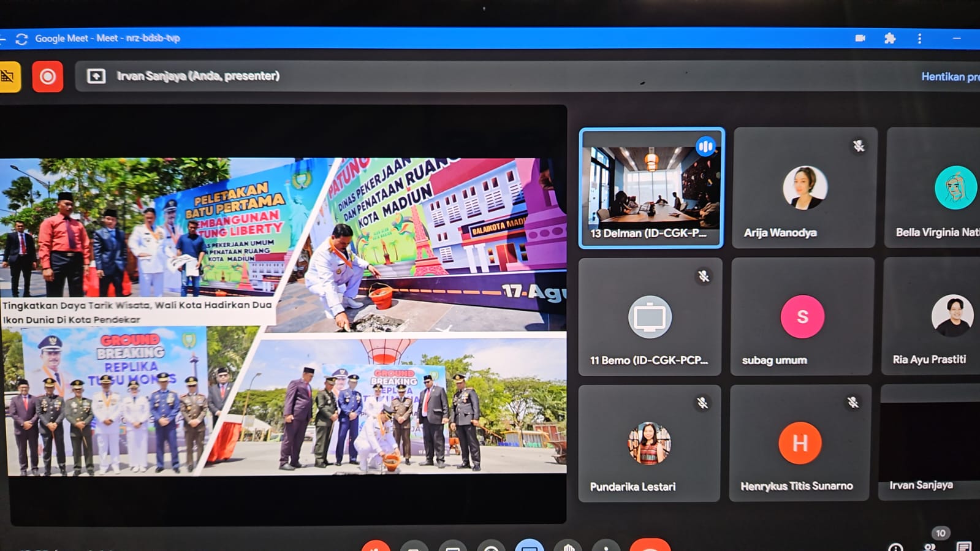Click the shared presentation slide area
980x551 pixels.
pos(283,316)
